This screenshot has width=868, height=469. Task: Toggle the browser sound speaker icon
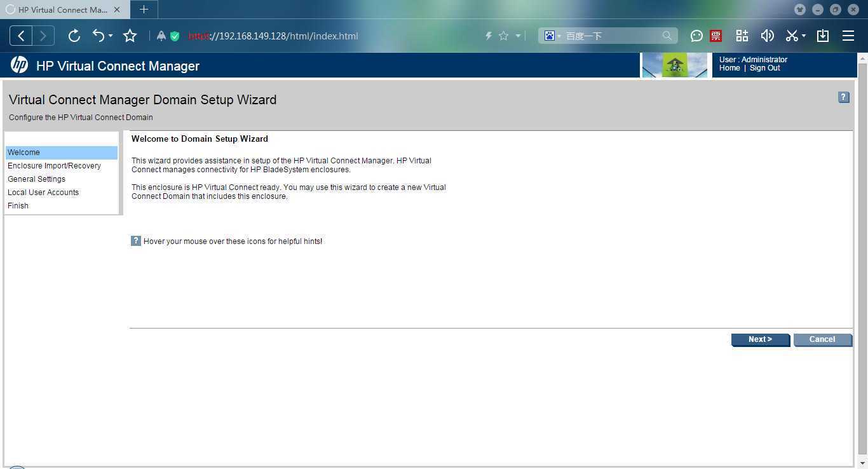(768, 36)
